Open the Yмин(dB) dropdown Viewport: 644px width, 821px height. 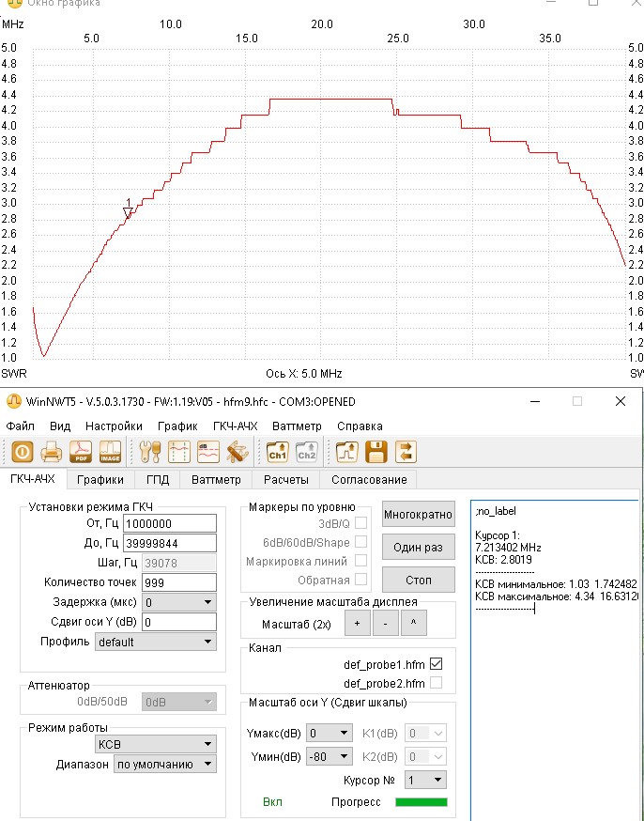tap(329, 756)
